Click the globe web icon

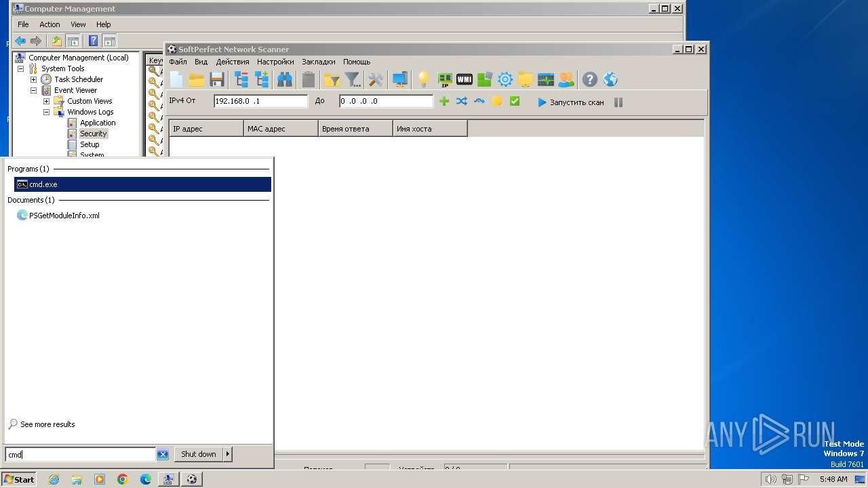610,80
